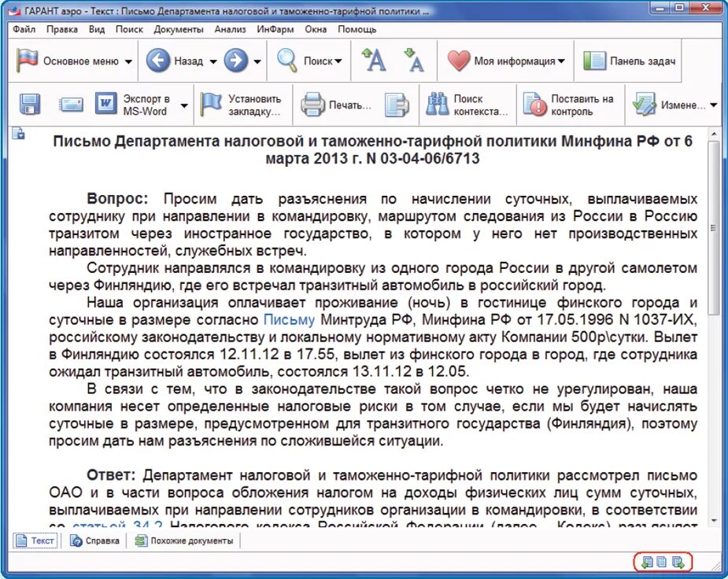The image size is (728, 579).
Task: Export document to MS-Word
Action: point(132,105)
